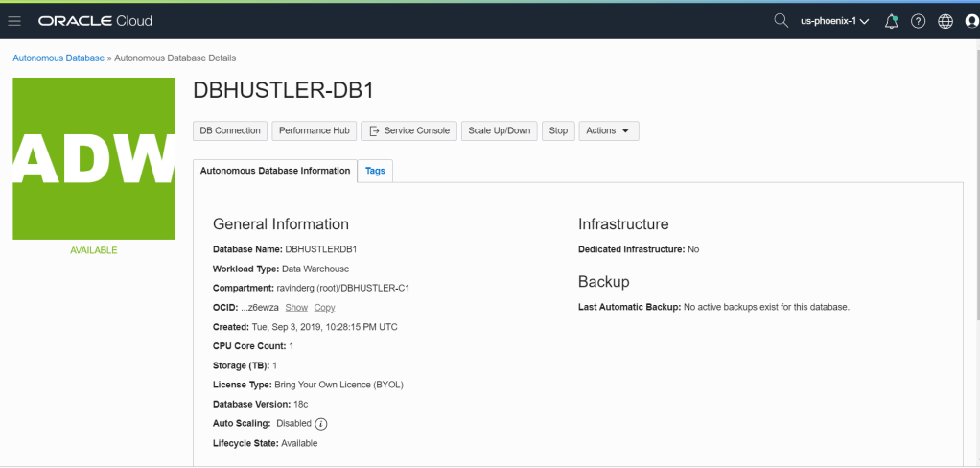980x468 pixels.
Task: Click the DB Connection button
Action: pos(229,130)
